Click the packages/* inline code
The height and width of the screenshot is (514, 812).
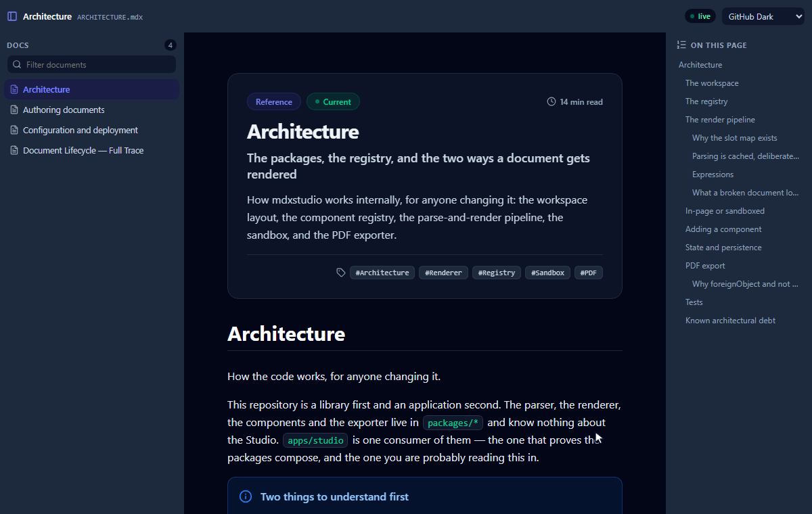coord(453,423)
